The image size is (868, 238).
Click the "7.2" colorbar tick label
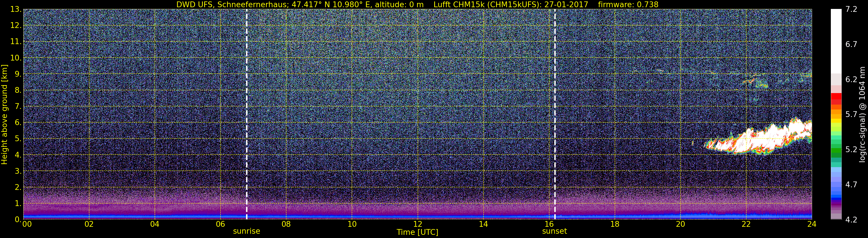coord(851,10)
